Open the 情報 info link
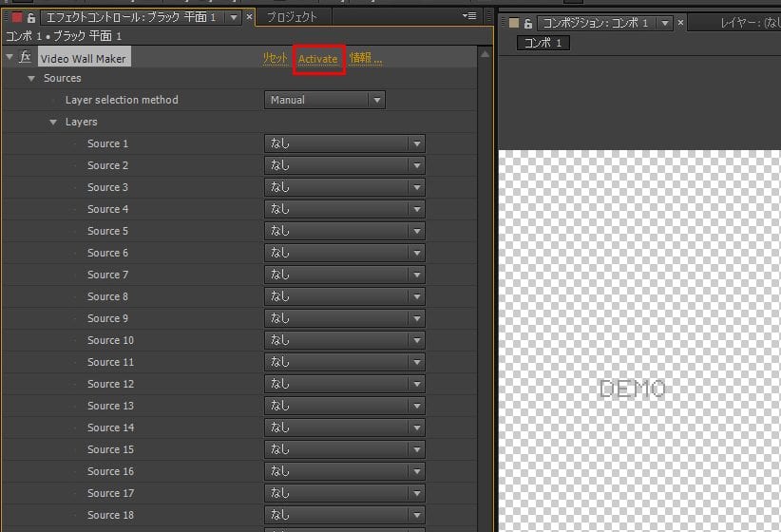The height and width of the screenshot is (532, 781). click(x=365, y=58)
